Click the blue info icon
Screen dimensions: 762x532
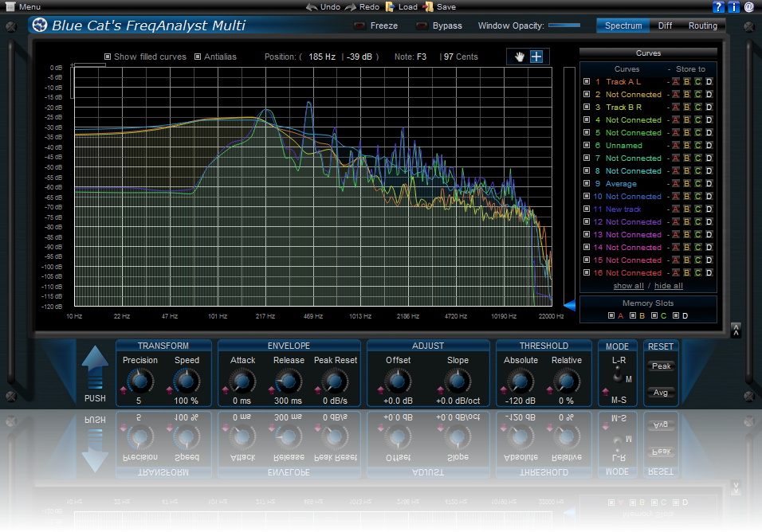click(x=733, y=7)
